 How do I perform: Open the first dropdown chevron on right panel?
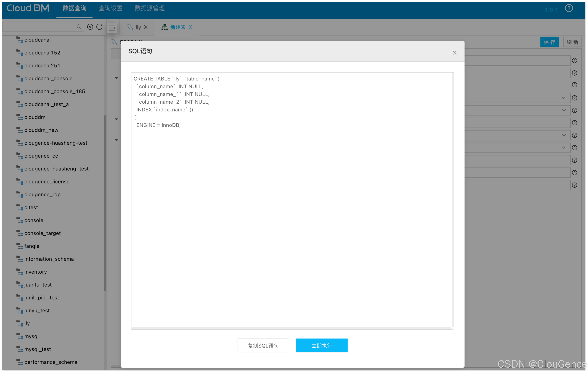tap(564, 98)
